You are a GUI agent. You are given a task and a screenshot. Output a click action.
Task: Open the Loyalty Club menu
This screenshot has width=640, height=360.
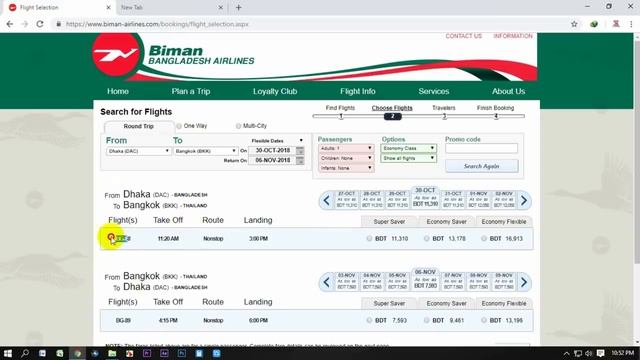tap(275, 91)
